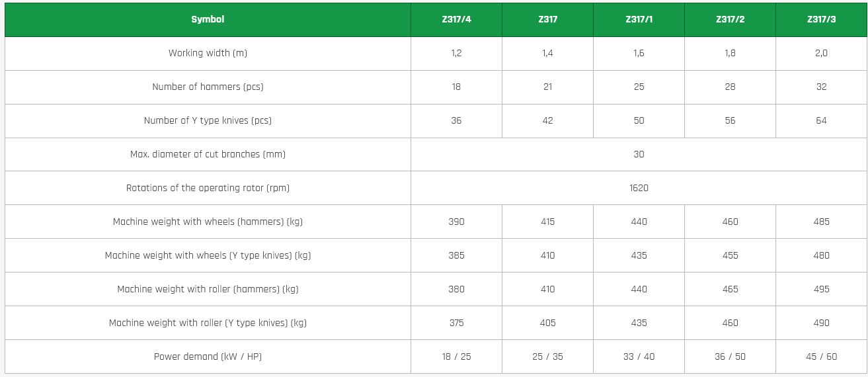Click the Z317/2 column header
Image resolution: width=868 pixels, height=377 pixels.
pos(730,19)
